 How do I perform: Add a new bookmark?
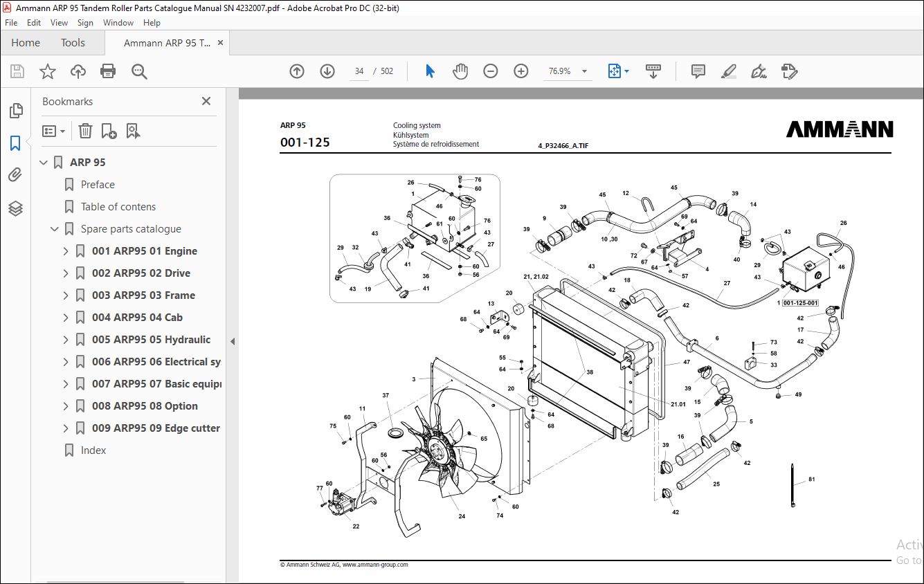click(109, 131)
